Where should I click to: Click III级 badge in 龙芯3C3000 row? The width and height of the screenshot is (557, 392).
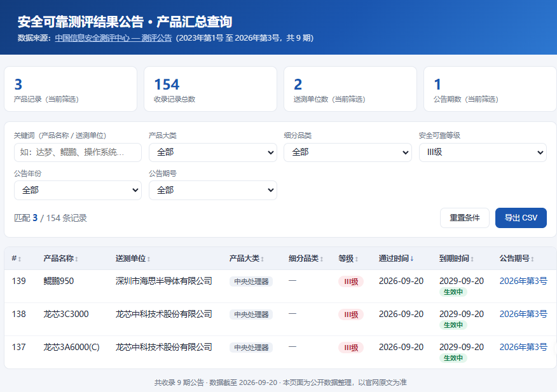point(351,314)
